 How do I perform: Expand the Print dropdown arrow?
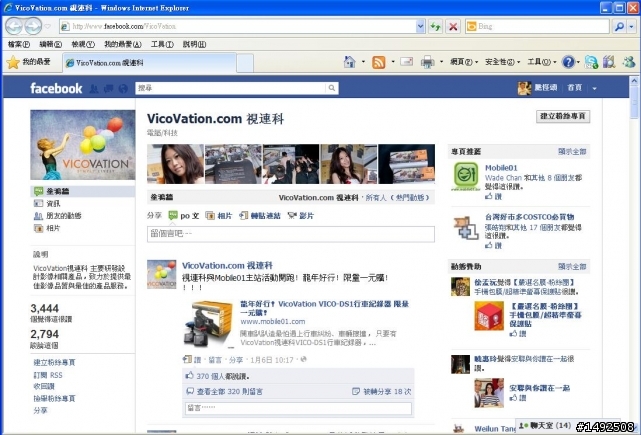(441, 62)
